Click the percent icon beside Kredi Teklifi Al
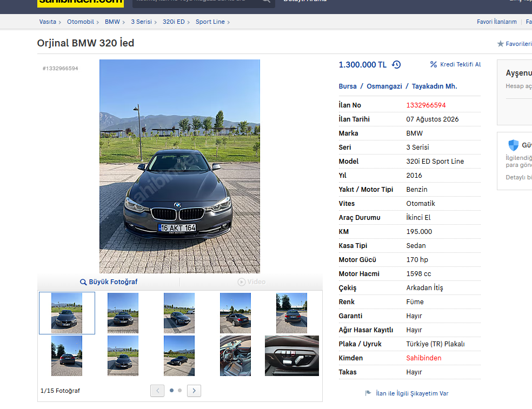The image size is (532, 409). point(433,64)
